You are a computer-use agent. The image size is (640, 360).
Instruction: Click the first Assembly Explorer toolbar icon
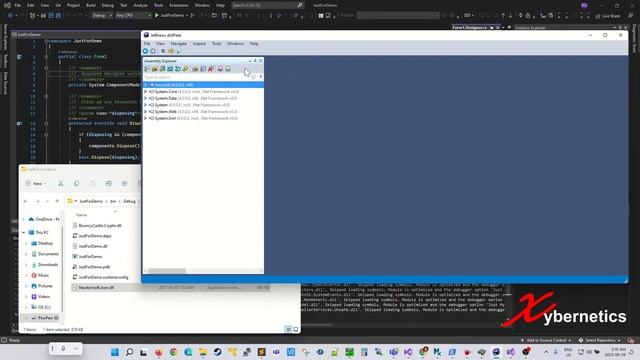pyautogui.click(x=147, y=69)
